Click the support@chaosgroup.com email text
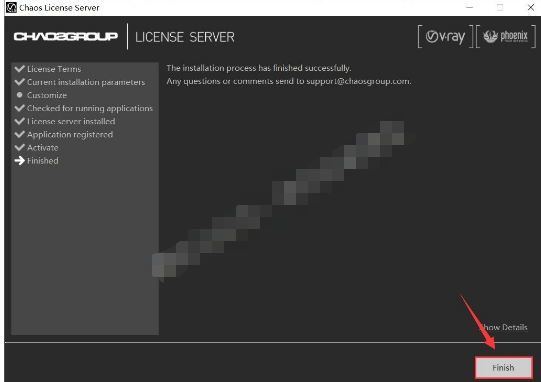Screen dimensions: 541x382 click(x=358, y=81)
